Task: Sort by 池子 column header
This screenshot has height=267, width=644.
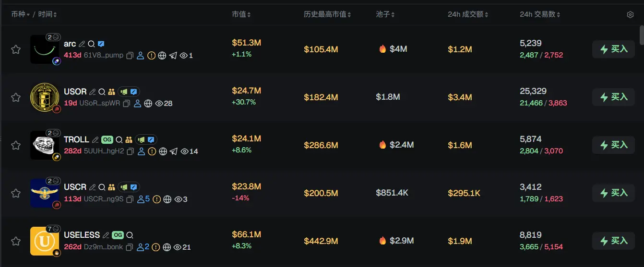Action: coord(385,14)
